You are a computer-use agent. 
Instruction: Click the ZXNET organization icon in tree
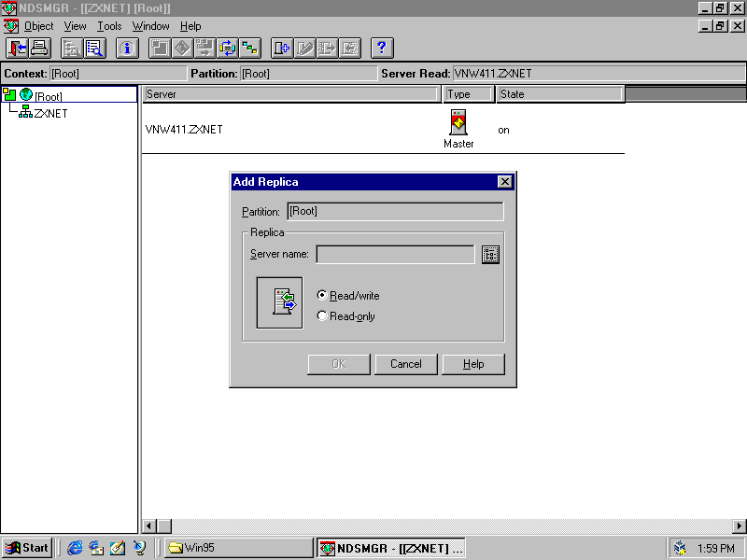[x=25, y=111]
